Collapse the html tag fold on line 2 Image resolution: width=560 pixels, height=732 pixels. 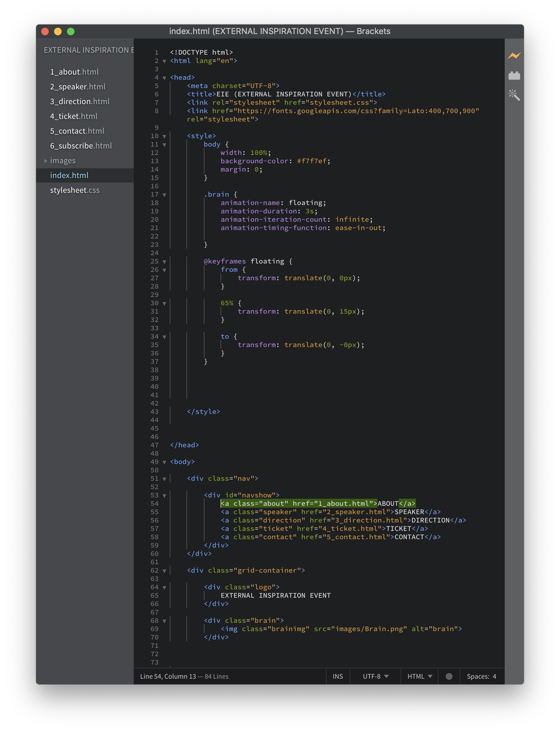(x=164, y=61)
